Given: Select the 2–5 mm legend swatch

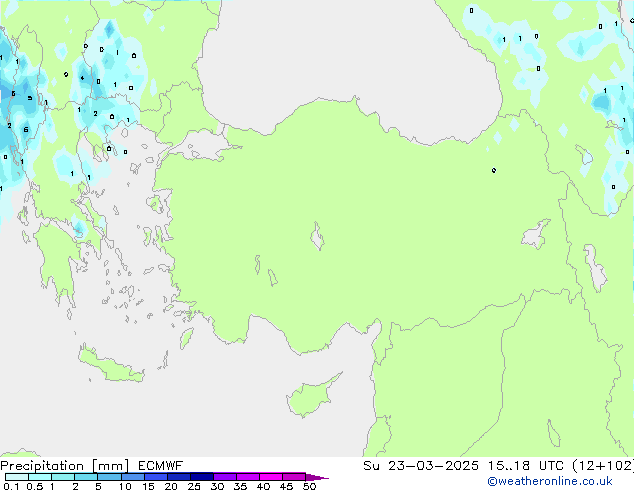Looking at the screenshot, I should [x=86, y=477].
